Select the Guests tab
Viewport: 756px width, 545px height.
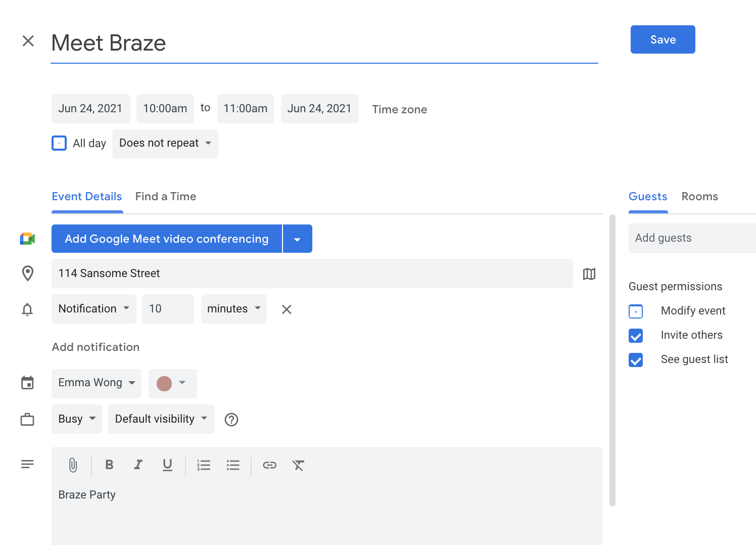648,197
